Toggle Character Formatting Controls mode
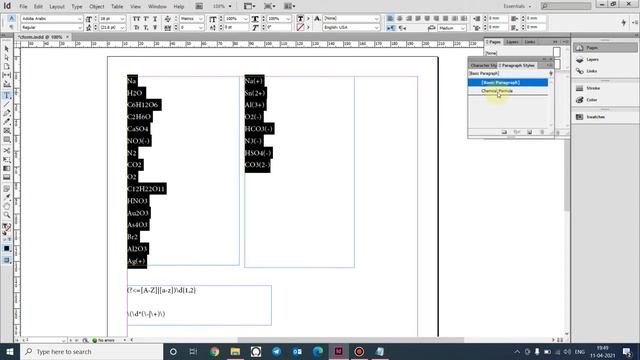The width and height of the screenshot is (640, 360). 11,18
